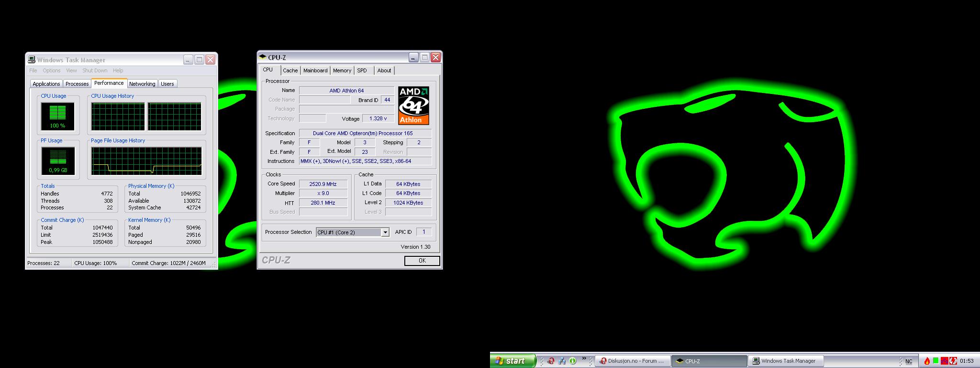Open the Shut Down menu in Task Manager
The width and height of the screenshot is (980, 368).
click(x=95, y=70)
